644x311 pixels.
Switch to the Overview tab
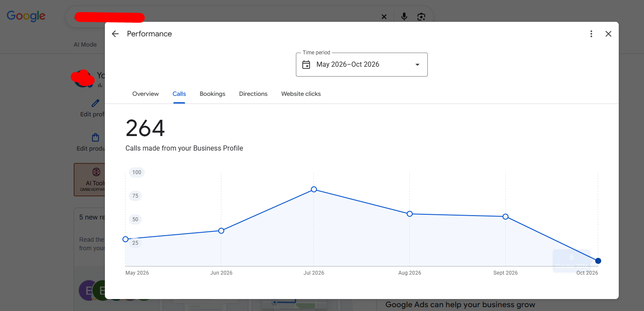146,94
